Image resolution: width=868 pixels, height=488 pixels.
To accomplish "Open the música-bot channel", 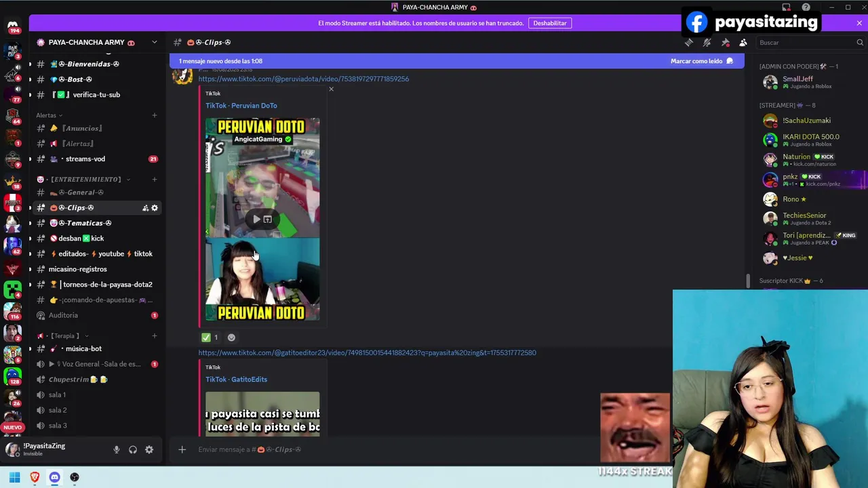I will (96, 348).
